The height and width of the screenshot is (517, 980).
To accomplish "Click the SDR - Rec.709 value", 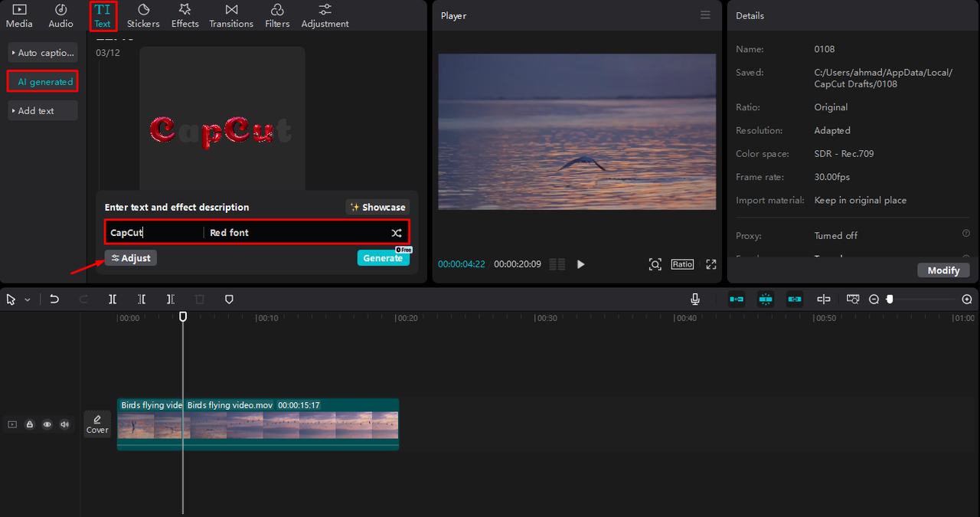I will point(844,154).
